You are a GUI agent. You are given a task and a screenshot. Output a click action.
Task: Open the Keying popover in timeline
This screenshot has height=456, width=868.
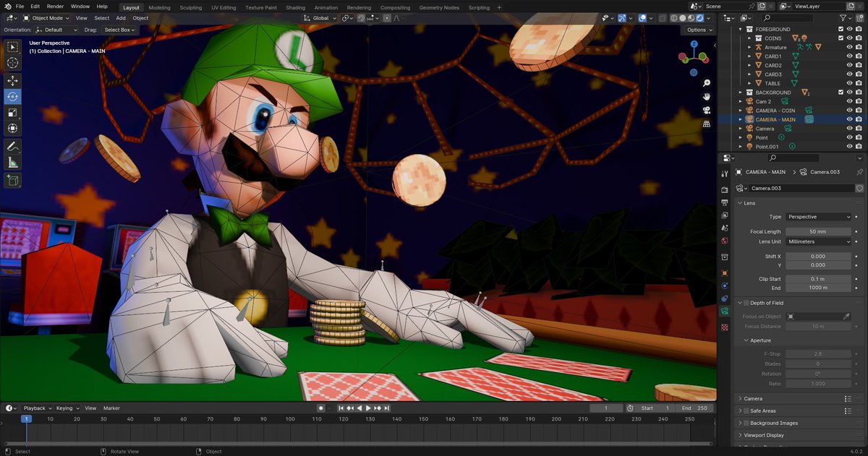pos(67,408)
